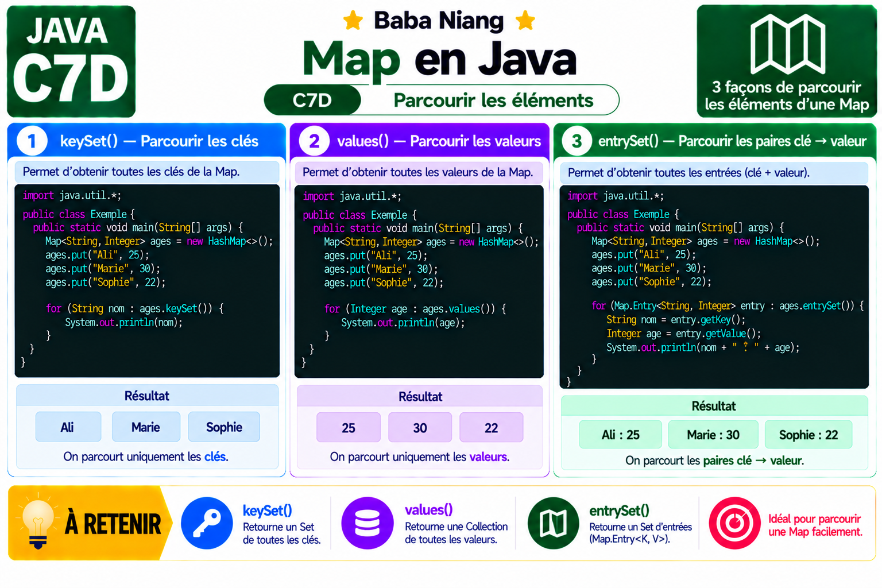Select the number 3 circle badge
This screenshot has width=882, height=588.
(577, 141)
